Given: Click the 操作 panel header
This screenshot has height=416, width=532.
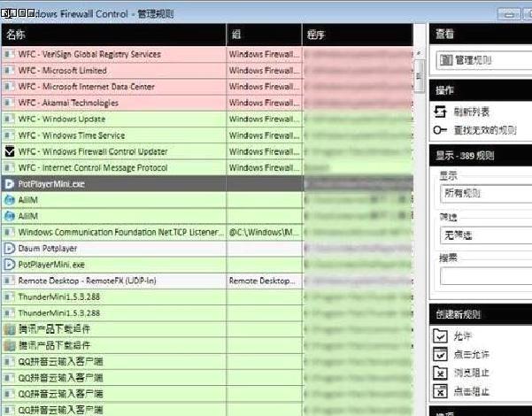Looking at the screenshot, I should (481, 90).
